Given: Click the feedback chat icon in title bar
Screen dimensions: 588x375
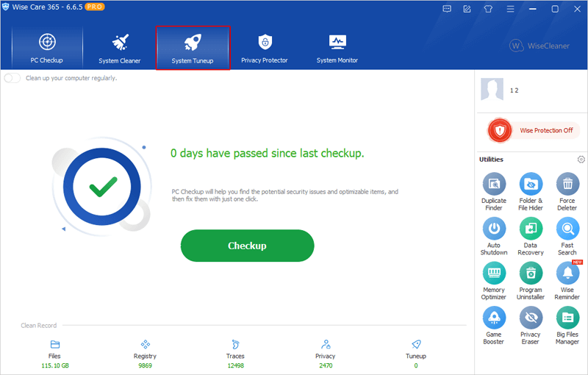Looking at the screenshot, I should 447,9.
